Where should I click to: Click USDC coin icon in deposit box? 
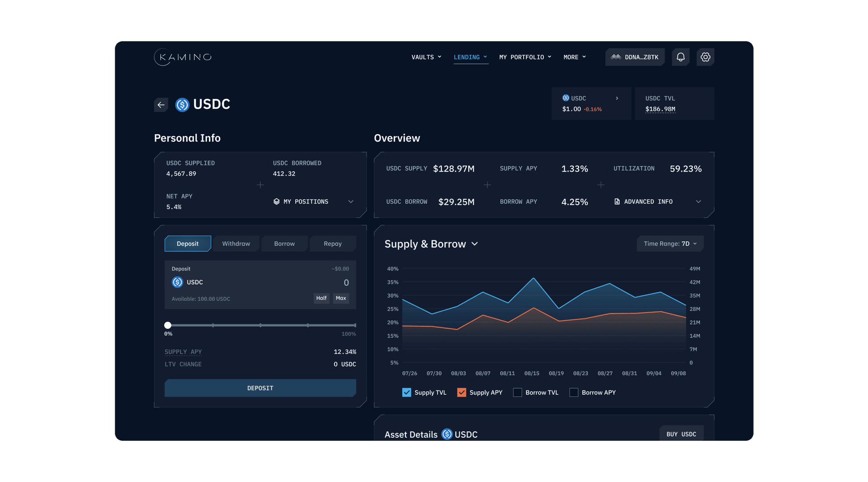(177, 282)
